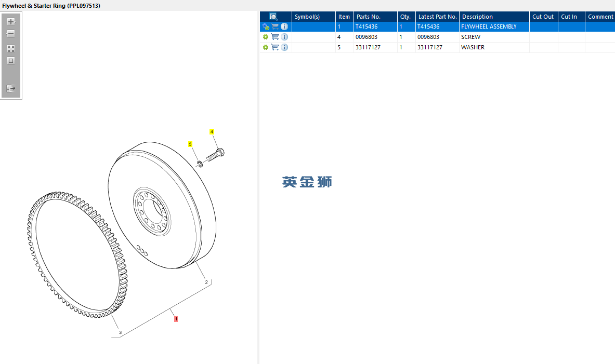The width and height of the screenshot is (615, 364).
Task: Click the Cut Out column header
Action: click(544, 17)
